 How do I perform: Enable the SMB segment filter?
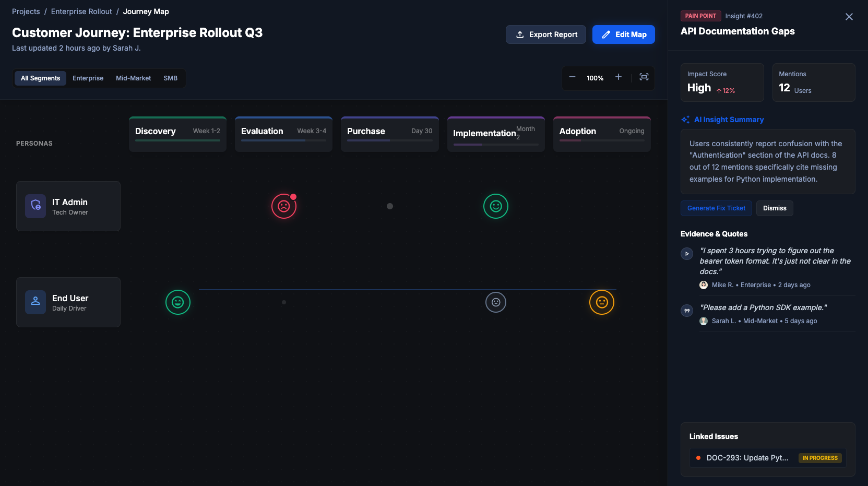[x=170, y=78]
